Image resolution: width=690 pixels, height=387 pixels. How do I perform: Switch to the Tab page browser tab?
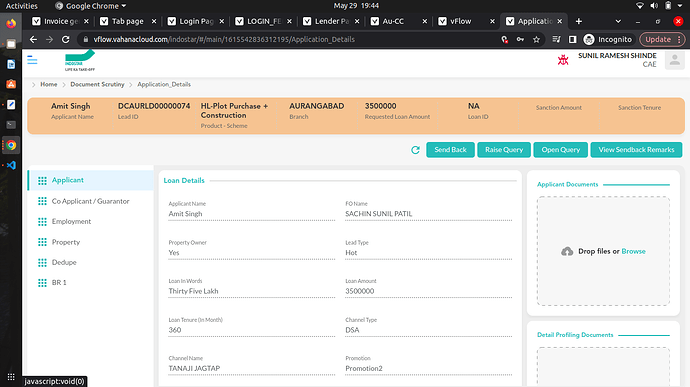tap(128, 21)
